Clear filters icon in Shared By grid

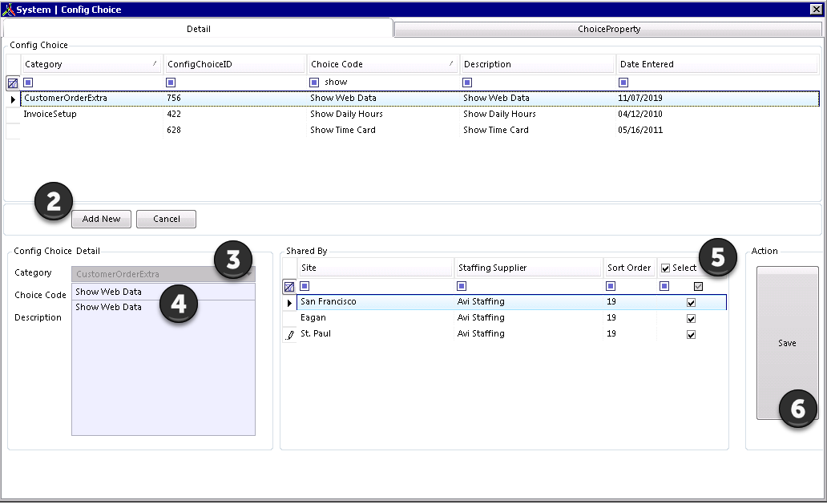click(x=289, y=287)
